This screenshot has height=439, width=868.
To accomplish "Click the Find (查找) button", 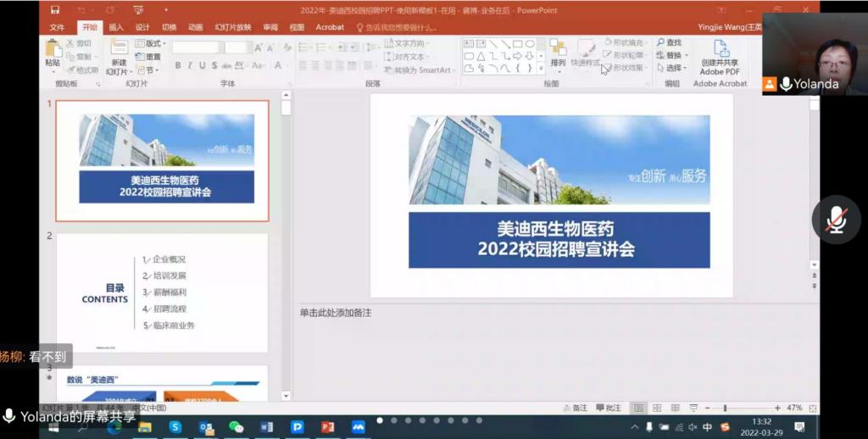I will click(669, 42).
